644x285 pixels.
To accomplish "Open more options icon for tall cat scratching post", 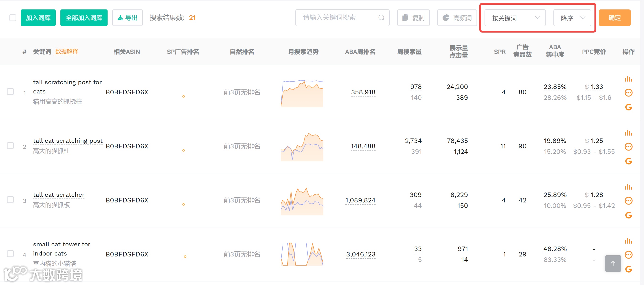I will (x=628, y=147).
